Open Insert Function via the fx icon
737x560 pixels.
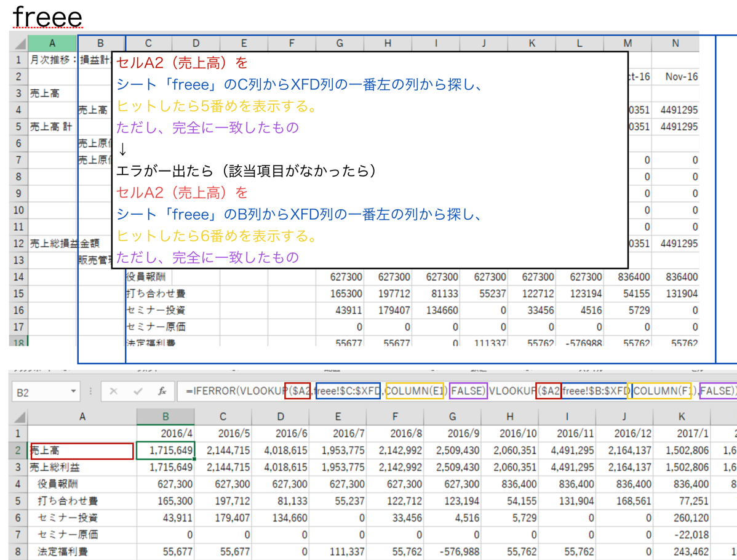(x=162, y=391)
